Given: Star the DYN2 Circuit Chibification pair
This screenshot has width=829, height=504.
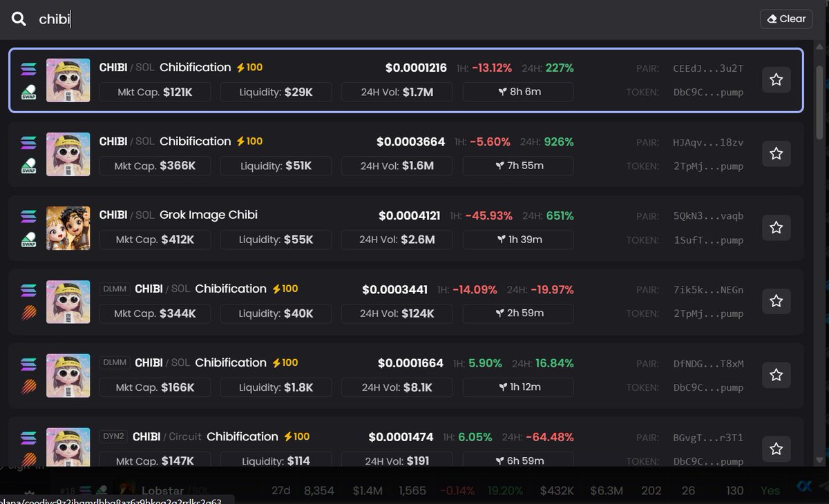Looking at the screenshot, I should (776, 449).
